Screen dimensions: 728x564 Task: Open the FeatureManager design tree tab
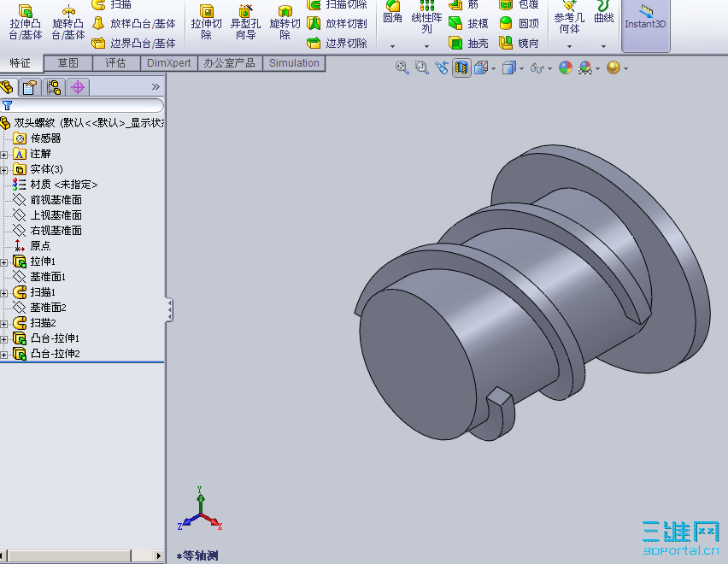tap(8, 87)
